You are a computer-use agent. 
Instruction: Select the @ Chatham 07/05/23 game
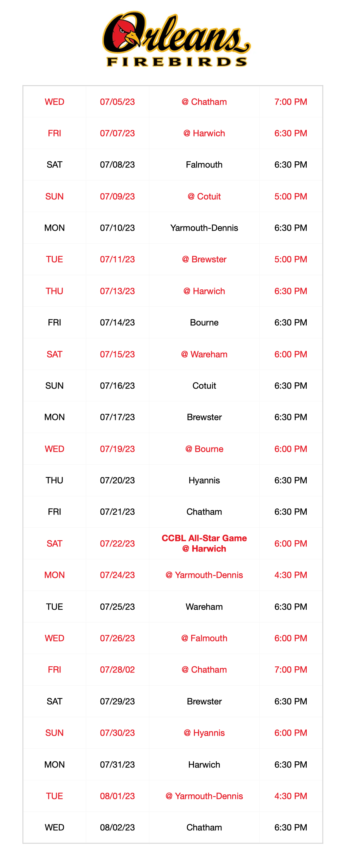[173, 102]
